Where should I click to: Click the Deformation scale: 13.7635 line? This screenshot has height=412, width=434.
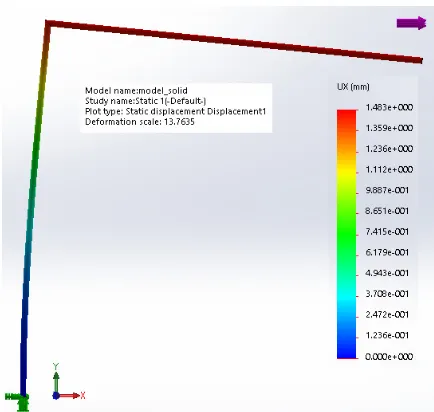pos(140,122)
